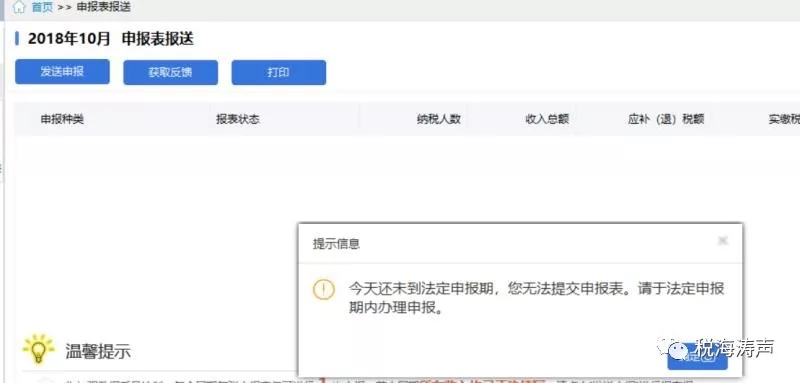The width and height of the screenshot is (800, 383).
Task: Close the 提示信息 dialog with X
Action: tap(722, 241)
